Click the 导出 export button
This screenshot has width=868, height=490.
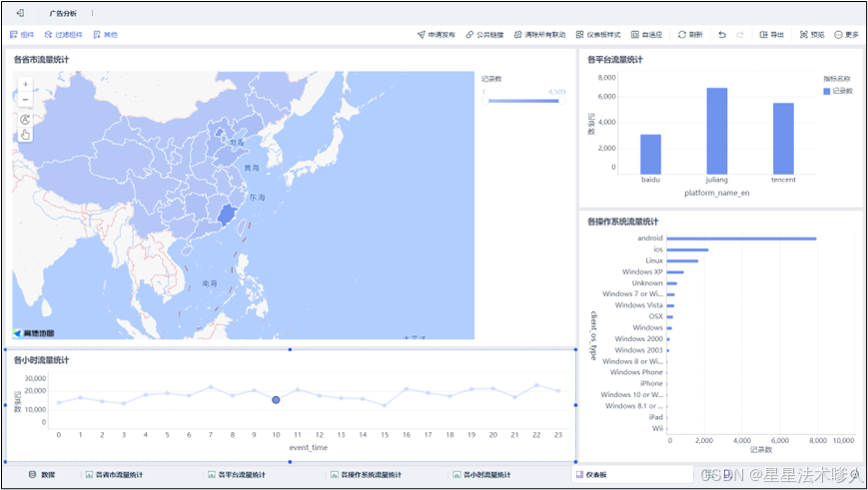(x=772, y=35)
